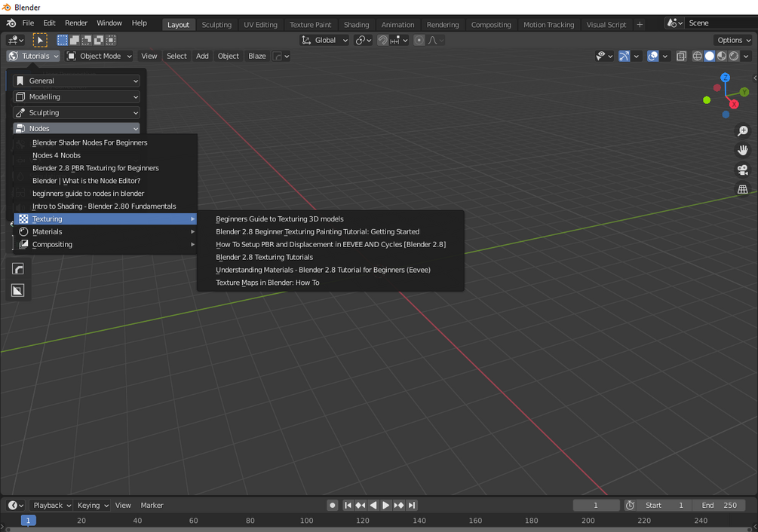Viewport: 758px width, 532px height.
Task: Open the Tutorials editor dropdown
Action: point(33,56)
